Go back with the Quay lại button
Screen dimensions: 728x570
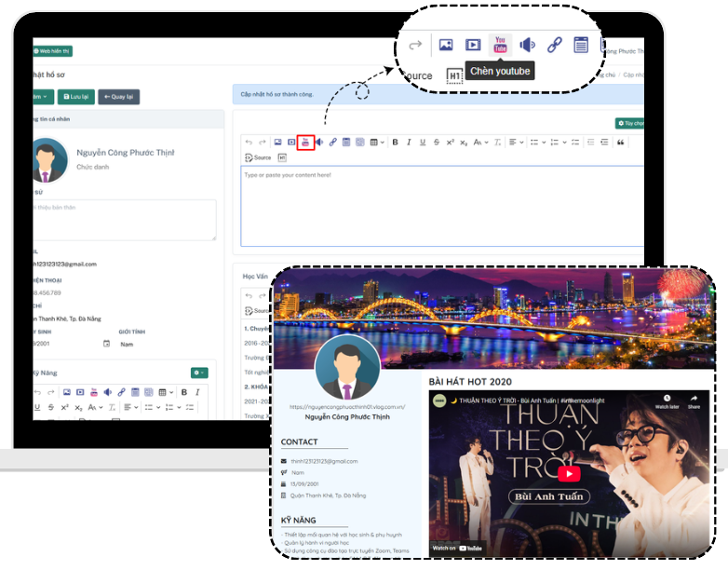click(x=119, y=97)
